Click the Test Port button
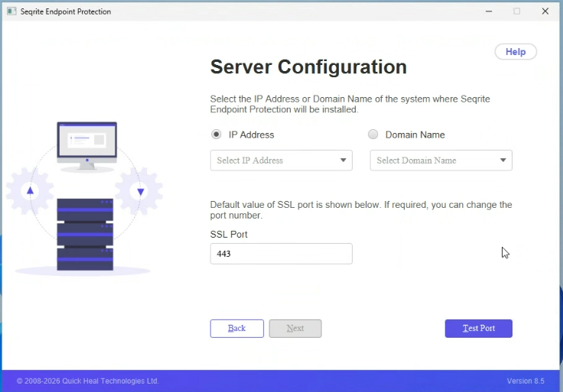The image size is (563, 392). [x=478, y=329]
